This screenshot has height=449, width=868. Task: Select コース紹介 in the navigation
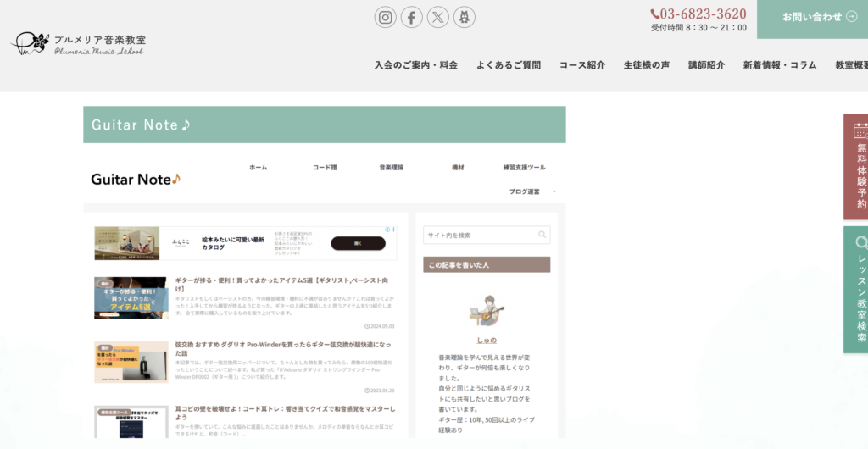point(581,65)
